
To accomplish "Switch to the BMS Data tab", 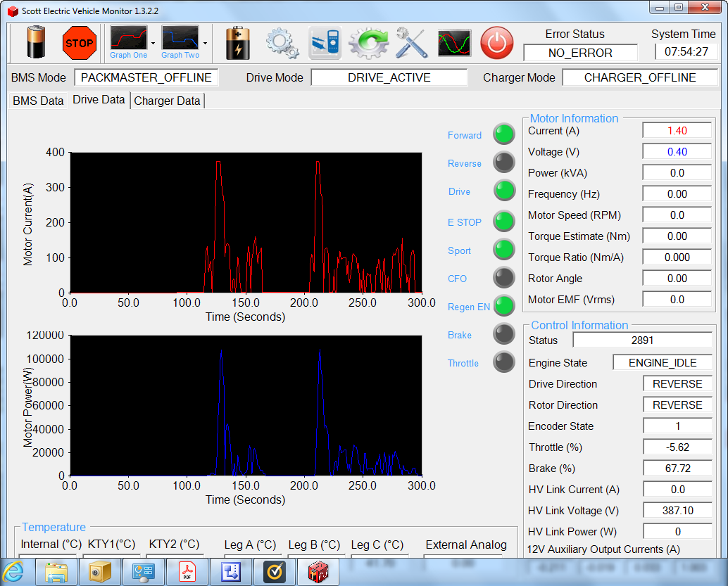I will tap(38, 101).
